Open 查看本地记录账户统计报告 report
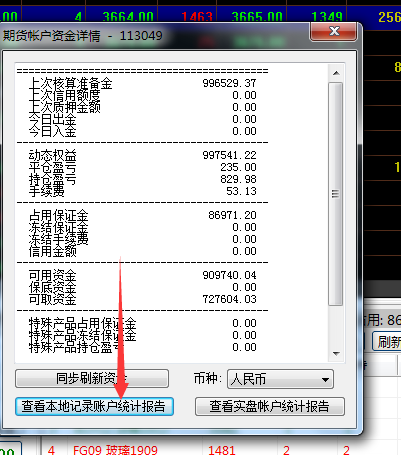The image size is (401, 455). point(94,406)
